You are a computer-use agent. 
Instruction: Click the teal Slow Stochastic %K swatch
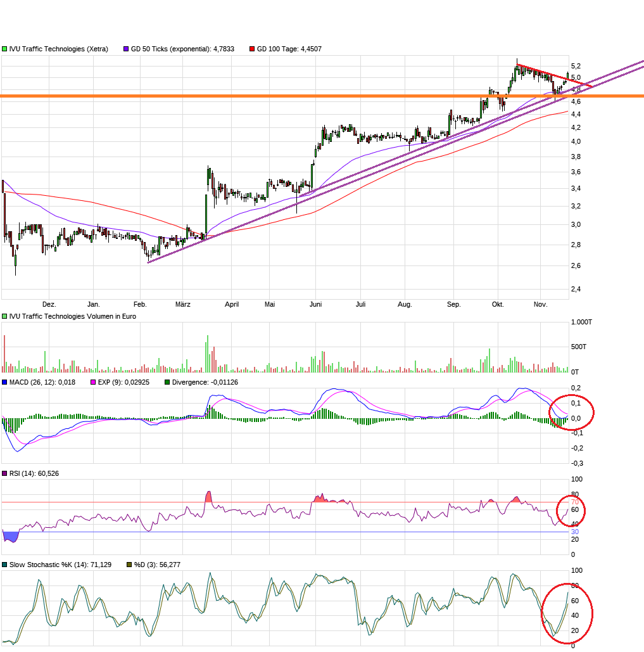pyautogui.click(x=4, y=565)
